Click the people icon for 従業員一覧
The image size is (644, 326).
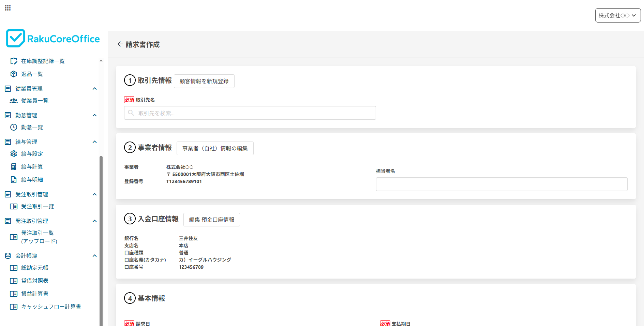click(x=14, y=101)
